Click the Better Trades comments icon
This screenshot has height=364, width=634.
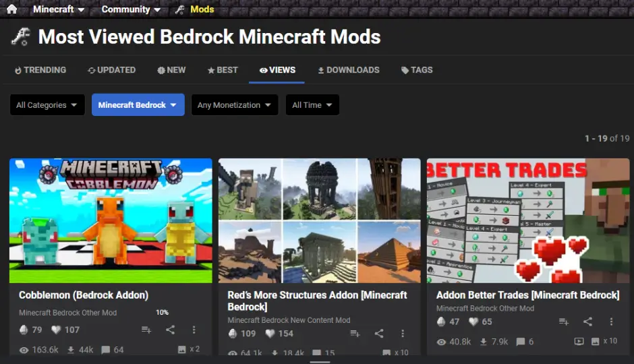click(x=521, y=342)
